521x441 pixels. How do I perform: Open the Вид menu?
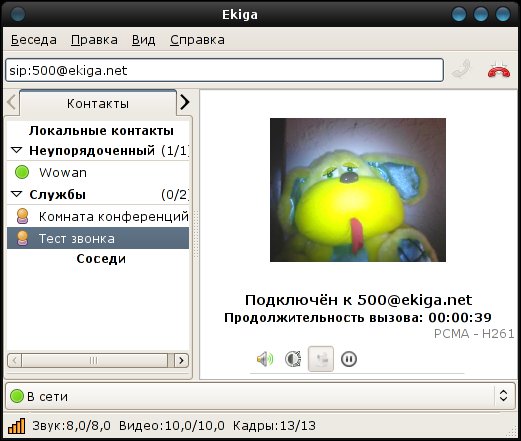(x=143, y=40)
